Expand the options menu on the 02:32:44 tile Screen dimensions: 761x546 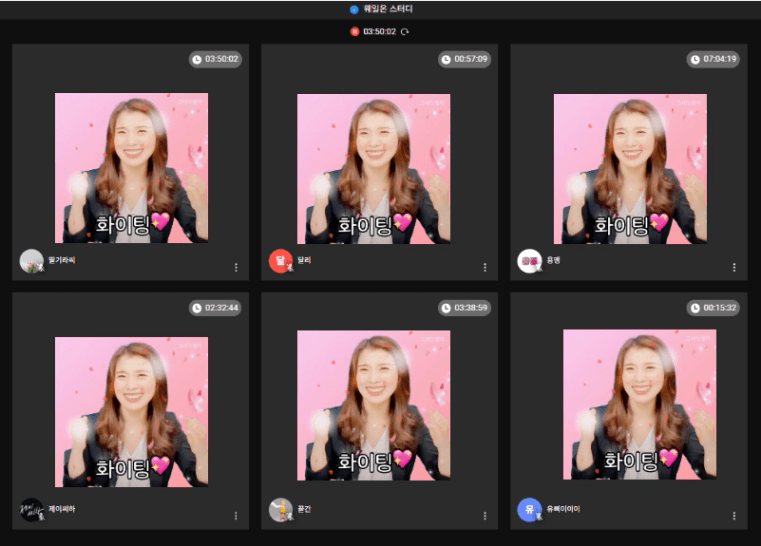click(x=236, y=516)
